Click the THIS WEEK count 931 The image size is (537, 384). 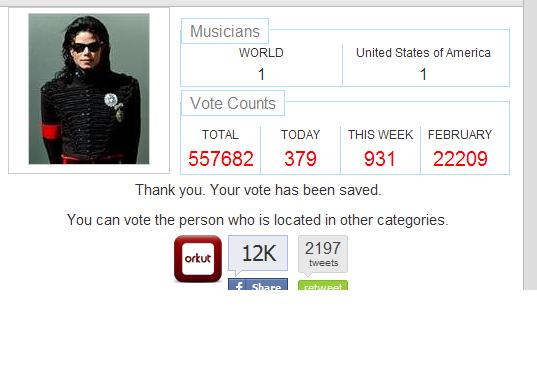(x=380, y=159)
